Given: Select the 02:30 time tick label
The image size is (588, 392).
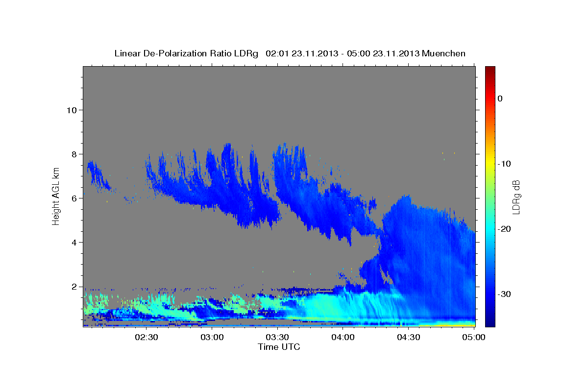Looking at the screenshot, I should pos(147,338).
